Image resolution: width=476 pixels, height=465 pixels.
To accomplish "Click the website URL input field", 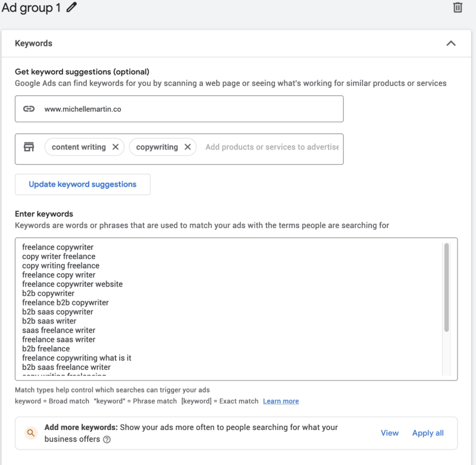I will [x=190, y=109].
